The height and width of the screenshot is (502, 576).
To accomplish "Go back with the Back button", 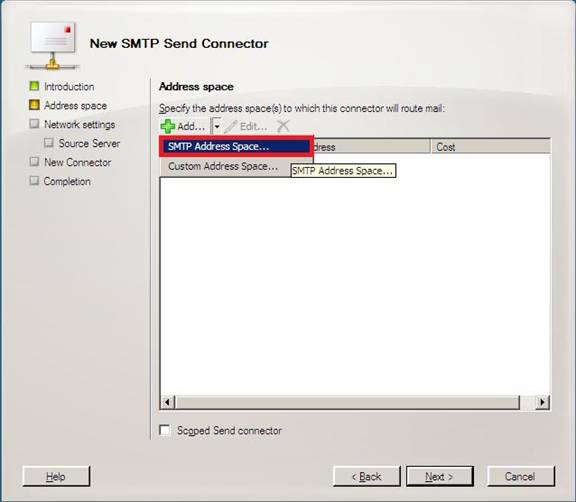I will tap(367, 476).
